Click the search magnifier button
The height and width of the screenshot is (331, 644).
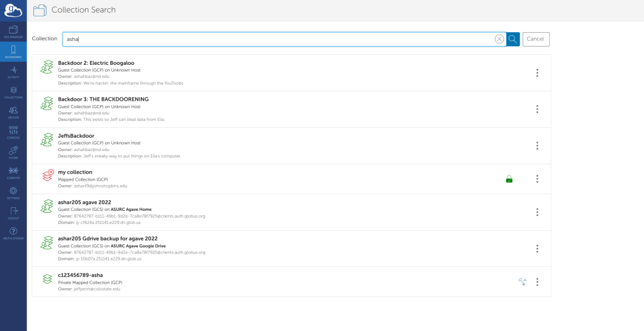[513, 39]
